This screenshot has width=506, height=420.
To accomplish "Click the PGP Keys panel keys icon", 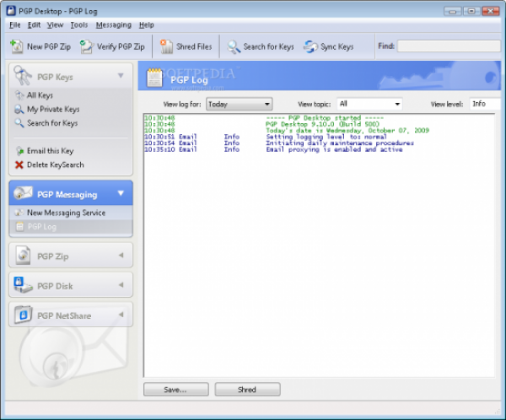I will 23,76.
